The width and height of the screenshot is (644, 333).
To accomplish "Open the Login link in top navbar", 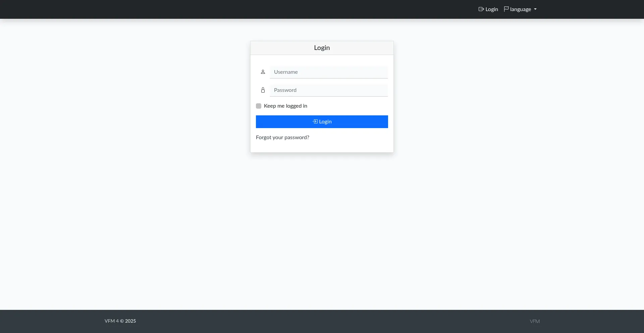I will [x=488, y=9].
